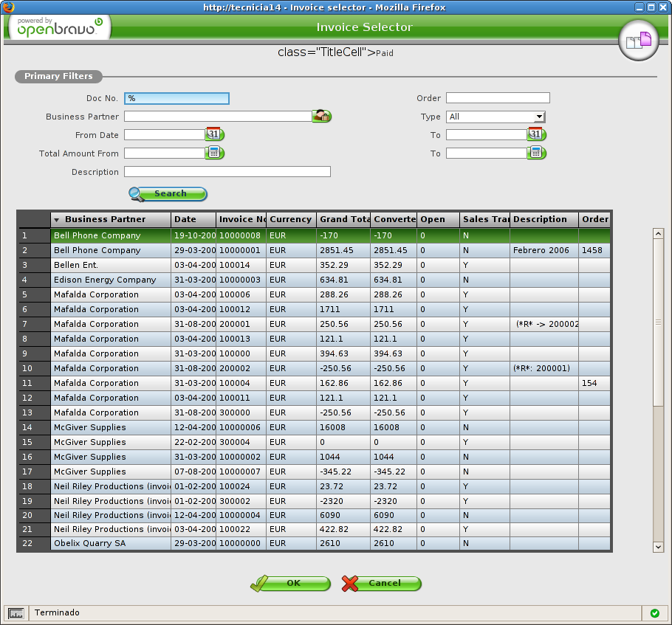Click the Openbravo logo
Image resolution: width=672 pixels, height=625 pixels.
point(59,28)
